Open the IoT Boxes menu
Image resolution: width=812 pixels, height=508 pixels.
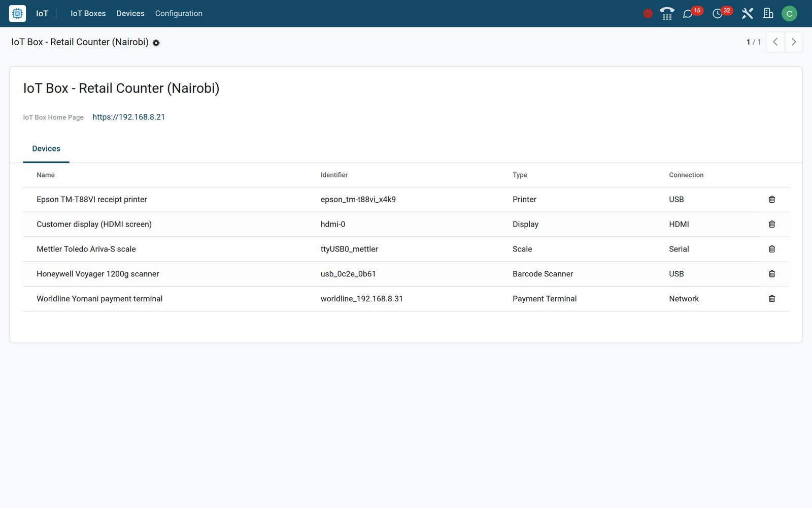(88, 14)
